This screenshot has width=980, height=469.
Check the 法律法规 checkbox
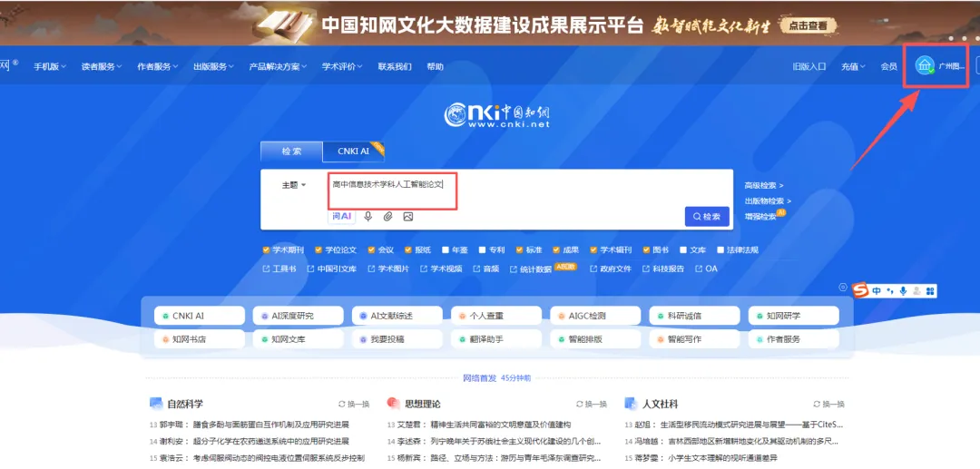720,249
